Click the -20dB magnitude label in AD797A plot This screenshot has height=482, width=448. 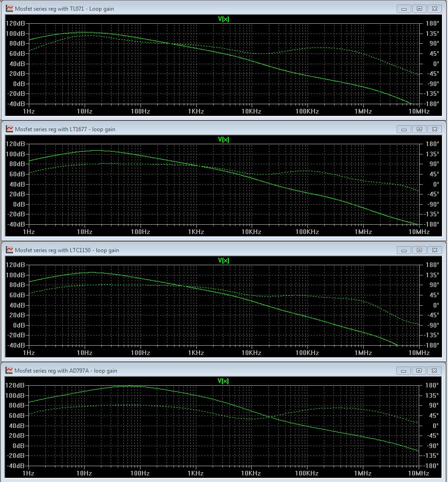point(16,455)
